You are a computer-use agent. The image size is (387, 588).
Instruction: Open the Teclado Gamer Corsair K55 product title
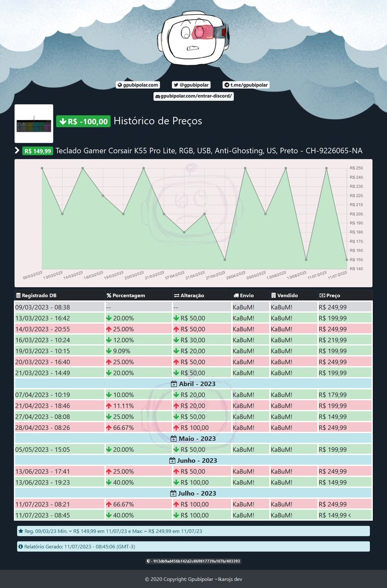[x=209, y=150]
